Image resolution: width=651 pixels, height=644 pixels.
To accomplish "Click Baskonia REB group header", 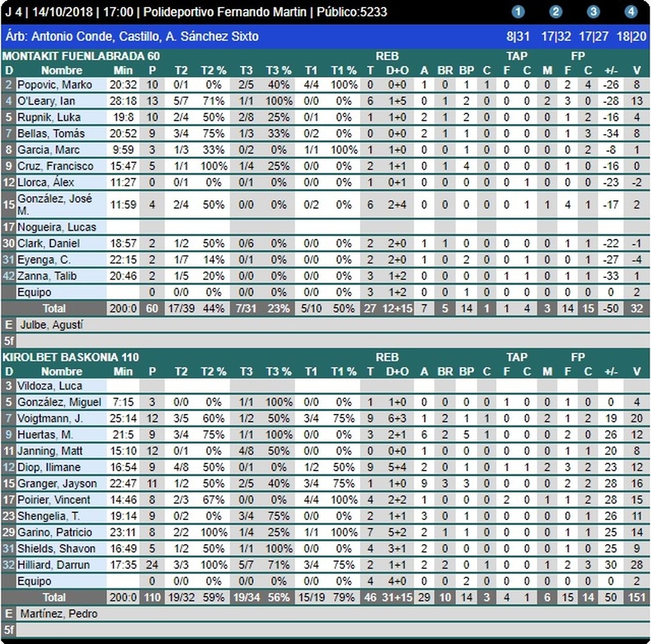I will pyautogui.click(x=387, y=357).
